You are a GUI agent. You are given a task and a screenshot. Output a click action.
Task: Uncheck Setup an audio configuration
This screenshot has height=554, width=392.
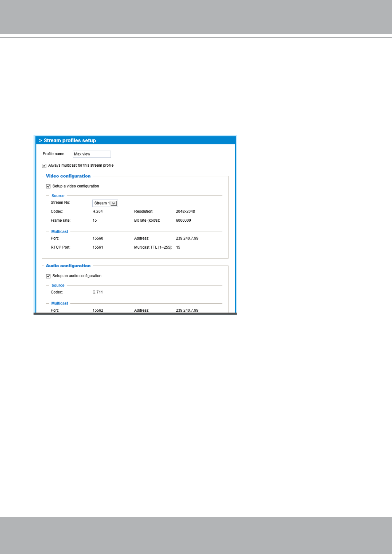coord(48,276)
